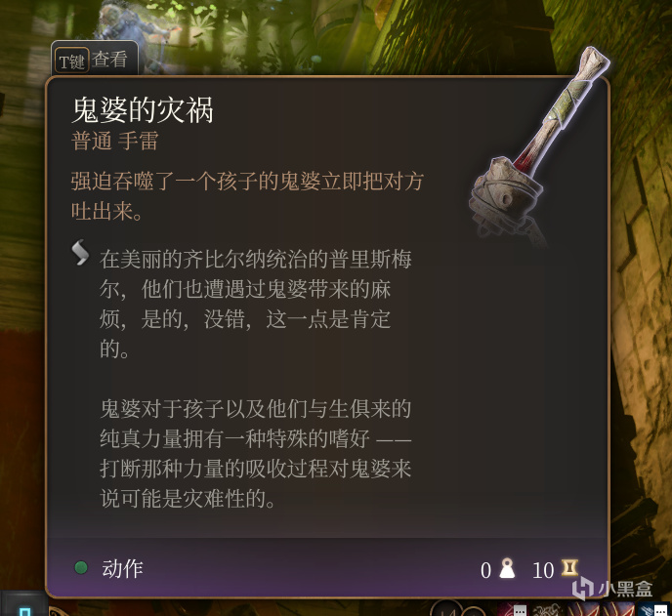The height and width of the screenshot is (616, 672).
Task: Click the round button on bottom hotbar
Action: 446,609
